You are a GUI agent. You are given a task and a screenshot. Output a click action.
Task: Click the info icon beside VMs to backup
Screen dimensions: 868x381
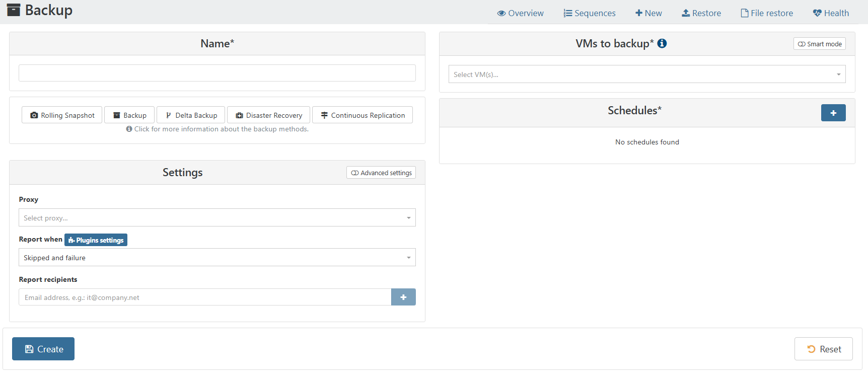(662, 44)
